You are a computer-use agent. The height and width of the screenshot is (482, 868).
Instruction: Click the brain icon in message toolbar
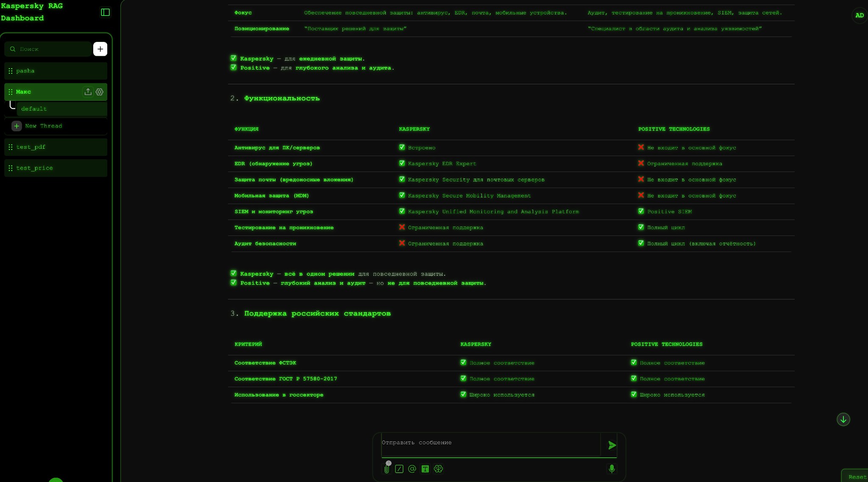tap(439, 469)
